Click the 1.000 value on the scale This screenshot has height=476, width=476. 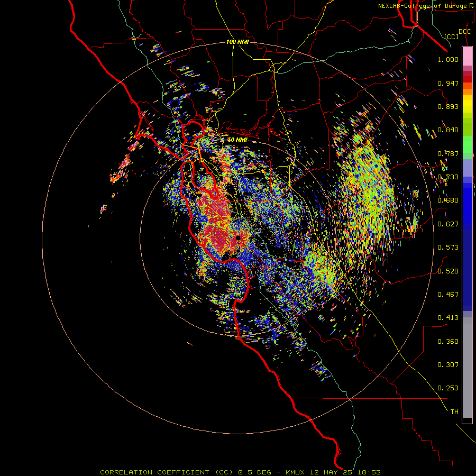point(448,60)
